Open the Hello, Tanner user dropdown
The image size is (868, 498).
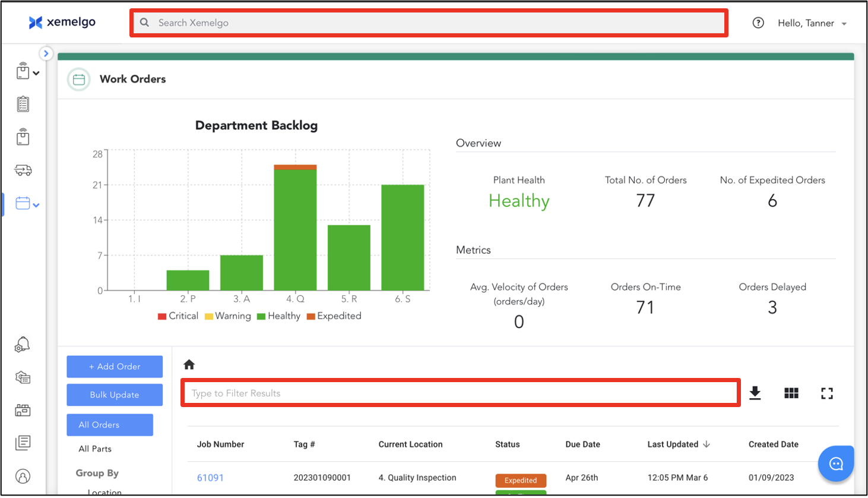812,23
